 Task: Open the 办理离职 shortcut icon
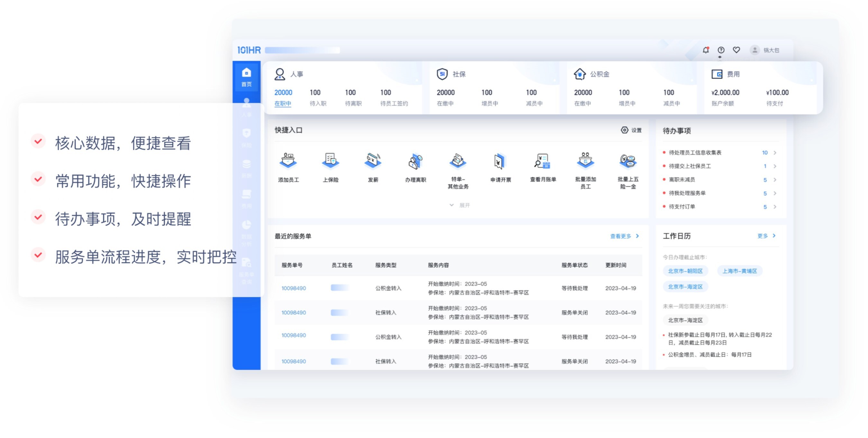point(415,162)
